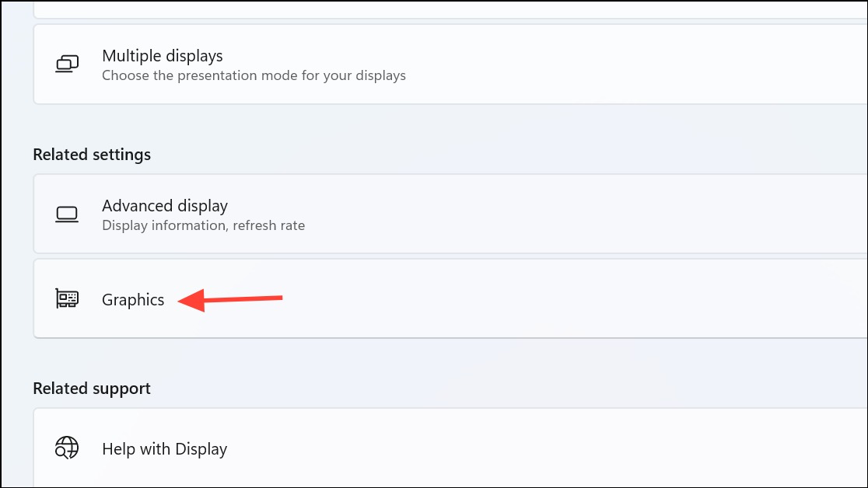Click empty space in Help with Display card
Screen dimensions: 868x488
[x=554, y=448]
